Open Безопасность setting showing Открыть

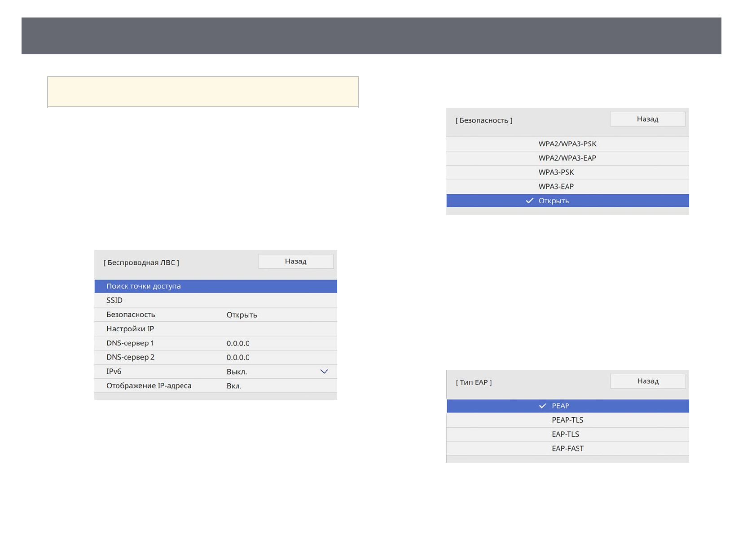point(215,315)
